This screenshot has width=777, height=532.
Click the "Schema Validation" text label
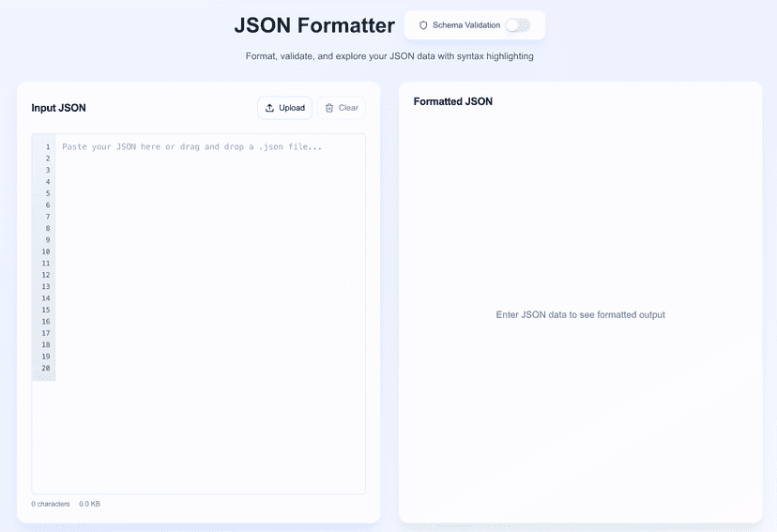pos(466,25)
